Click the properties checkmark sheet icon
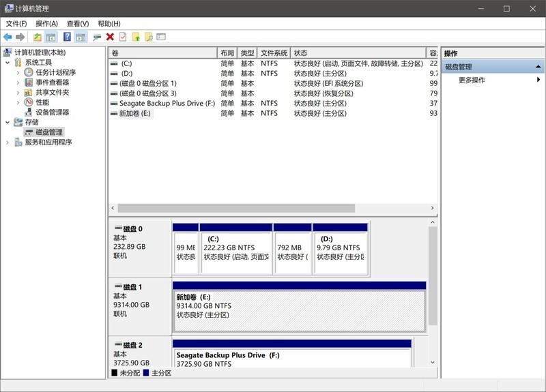This screenshot has width=546, height=392. point(123,37)
